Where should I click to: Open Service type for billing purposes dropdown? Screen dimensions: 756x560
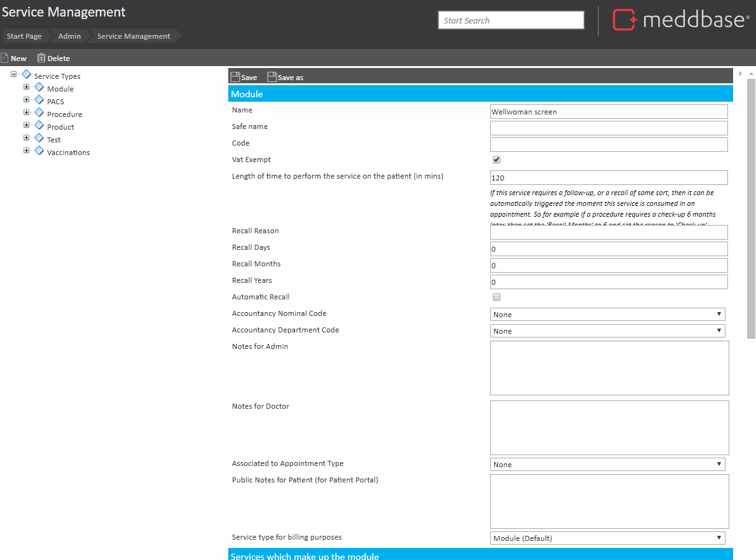point(608,538)
